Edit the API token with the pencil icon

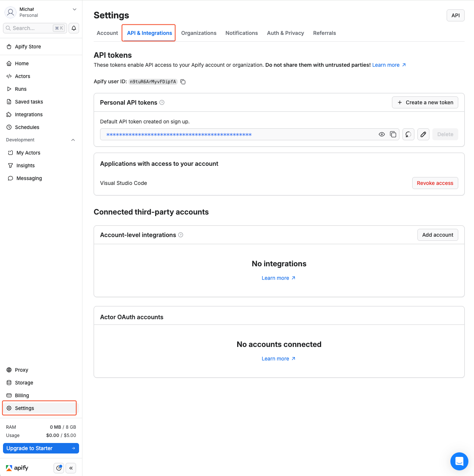click(x=423, y=134)
